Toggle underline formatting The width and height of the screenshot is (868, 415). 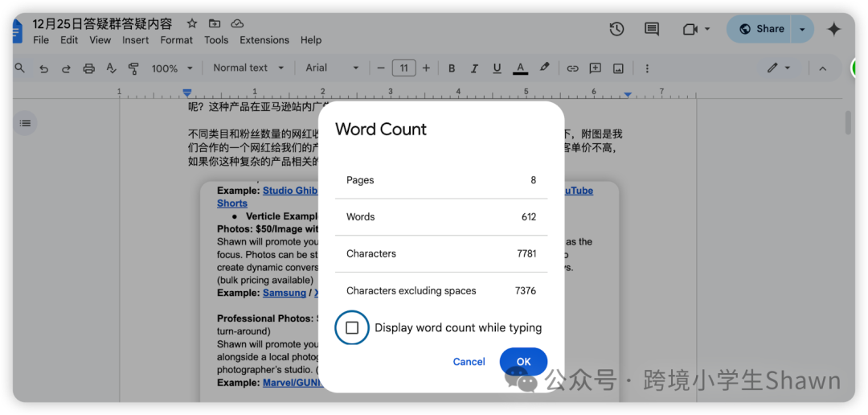497,68
